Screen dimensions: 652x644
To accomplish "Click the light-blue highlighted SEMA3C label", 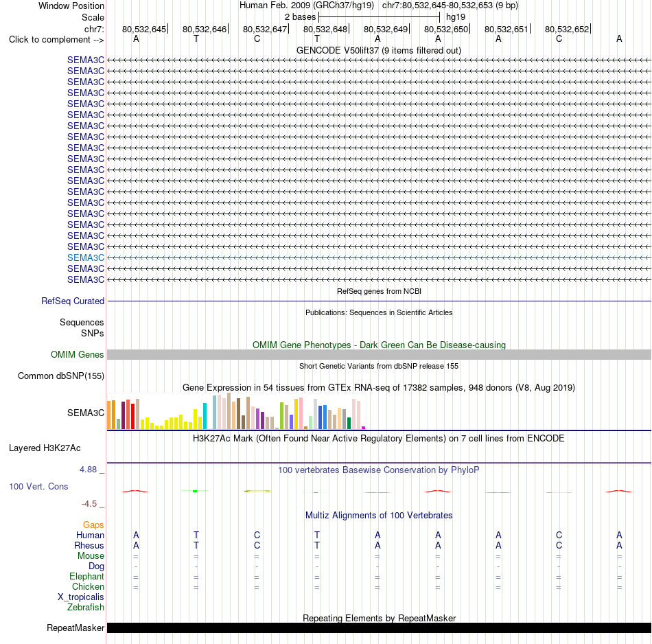I will click(x=86, y=258).
